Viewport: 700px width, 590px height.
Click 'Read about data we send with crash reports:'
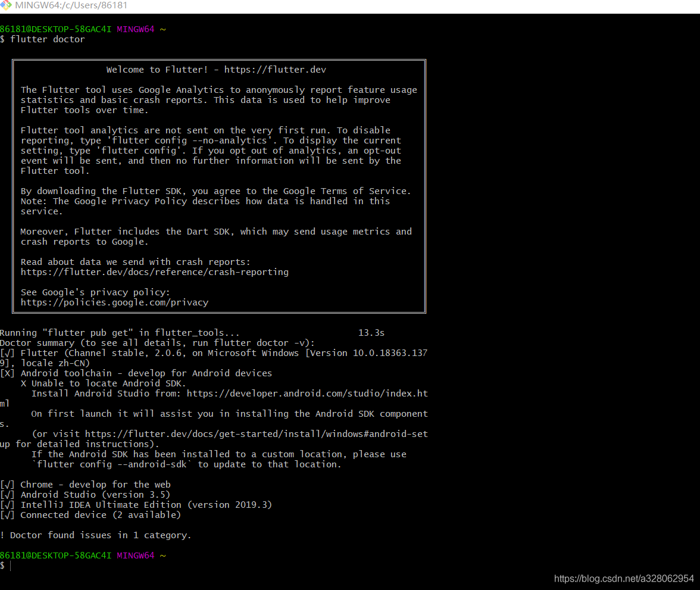pos(135,262)
